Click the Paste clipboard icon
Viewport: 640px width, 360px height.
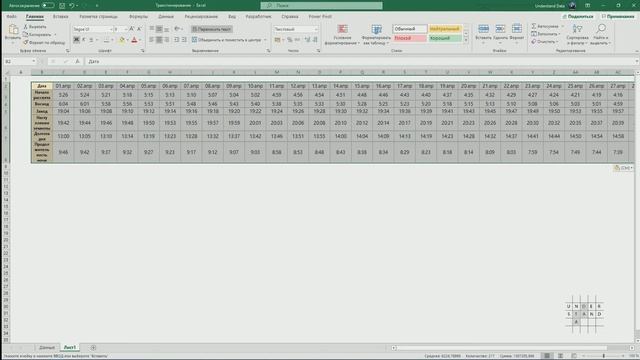[13, 29]
